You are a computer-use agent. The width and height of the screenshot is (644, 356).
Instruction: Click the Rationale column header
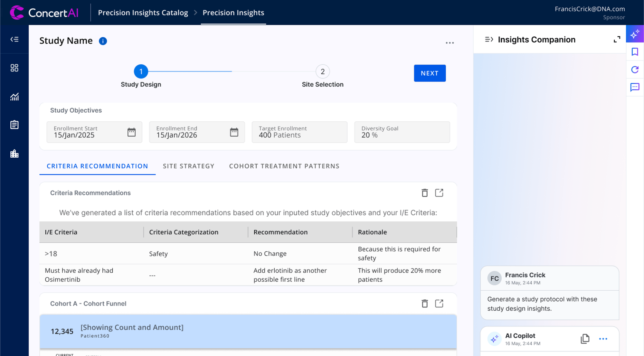[404, 232]
